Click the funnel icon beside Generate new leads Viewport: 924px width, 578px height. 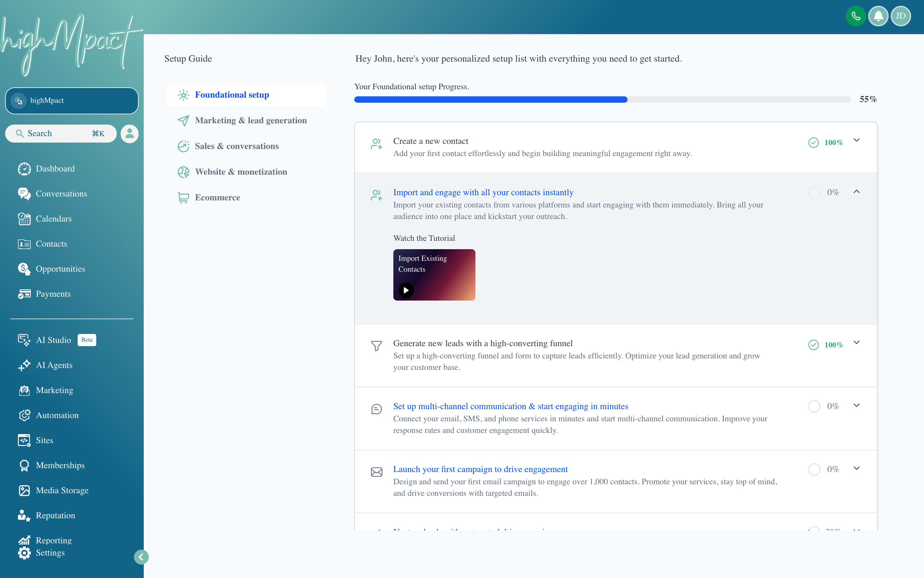pos(376,346)
